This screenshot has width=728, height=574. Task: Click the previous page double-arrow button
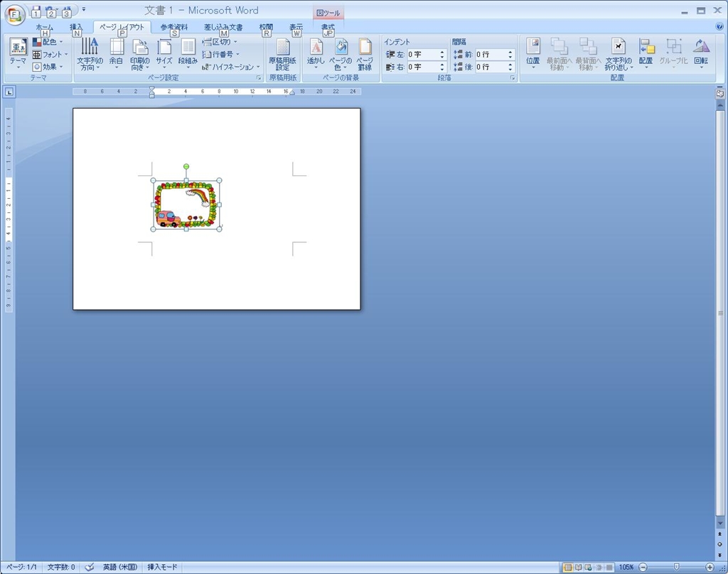[x=719, y=534]
